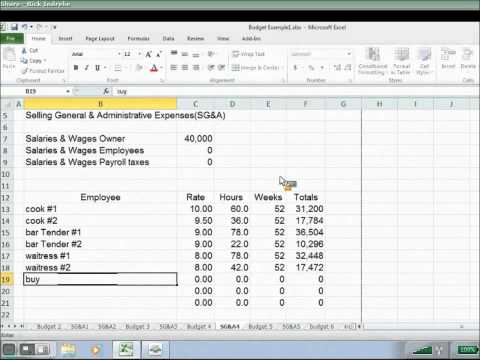Apply accounting dollar number format
This screenshot has height=360, width=480.
pyautogui.click(x=295, y=68)
